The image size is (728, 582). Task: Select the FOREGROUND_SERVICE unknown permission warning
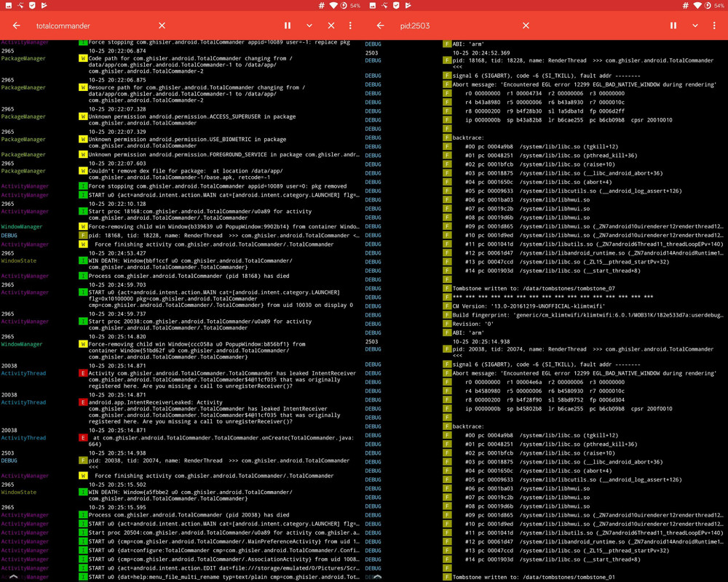(x=181, y=154)
